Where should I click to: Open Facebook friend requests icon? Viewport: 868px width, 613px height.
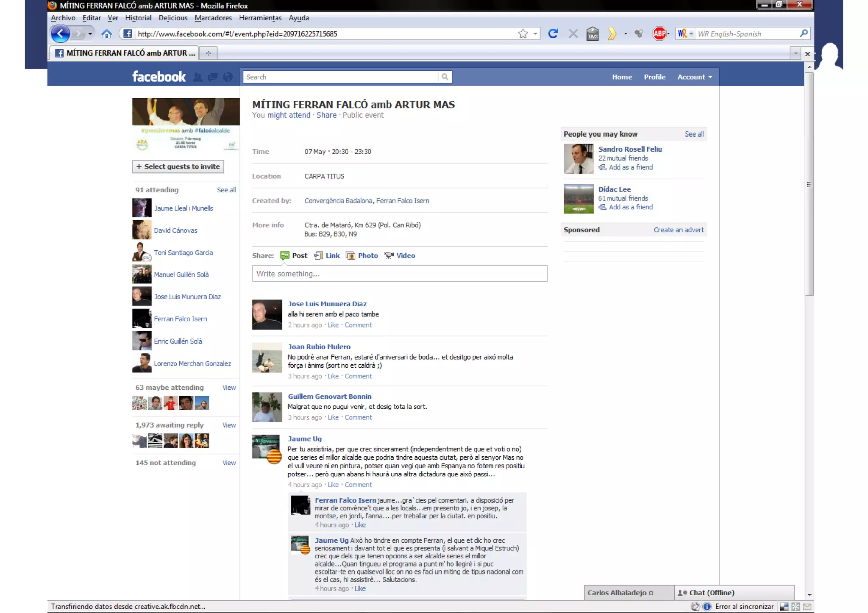(x=198, y=77)
